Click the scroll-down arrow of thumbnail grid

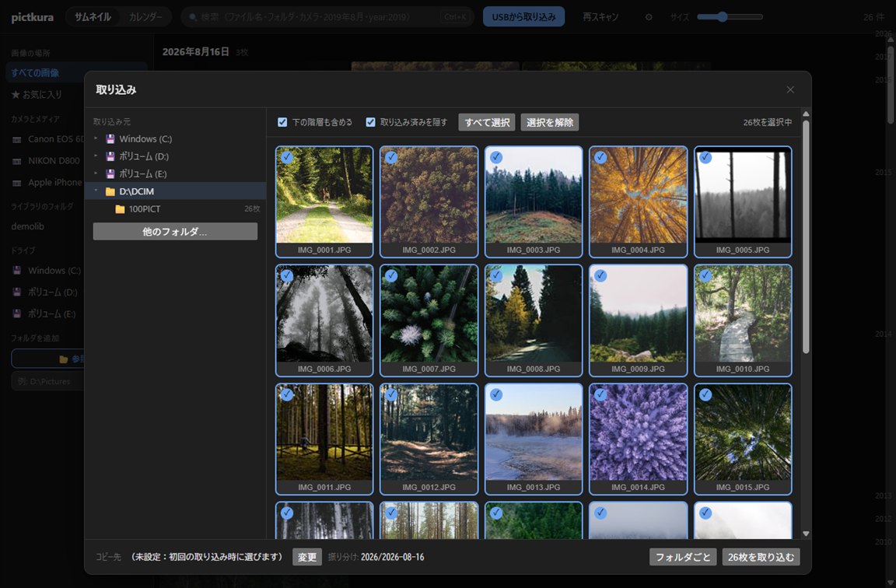(x=806, y=534)
